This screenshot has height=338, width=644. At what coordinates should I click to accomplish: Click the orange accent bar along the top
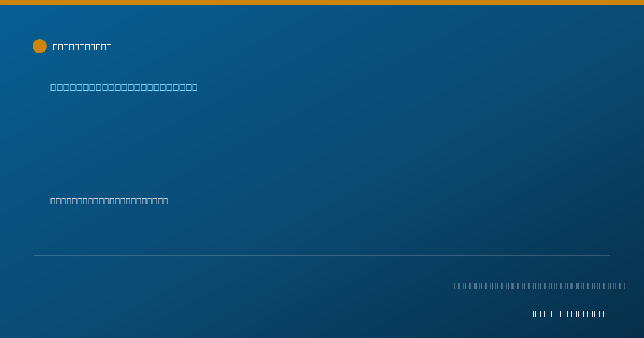click(x=322, y=3)
